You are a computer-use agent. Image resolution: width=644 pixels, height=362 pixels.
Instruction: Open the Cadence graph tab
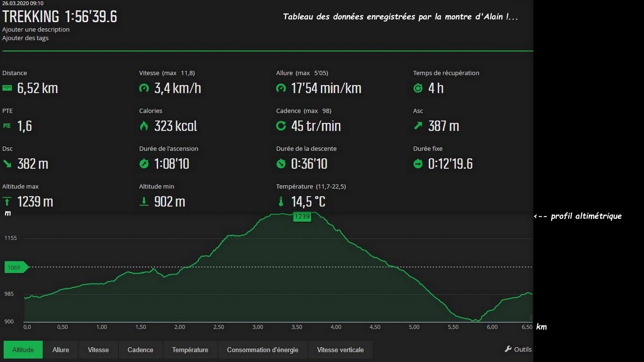tap(140, 350)
